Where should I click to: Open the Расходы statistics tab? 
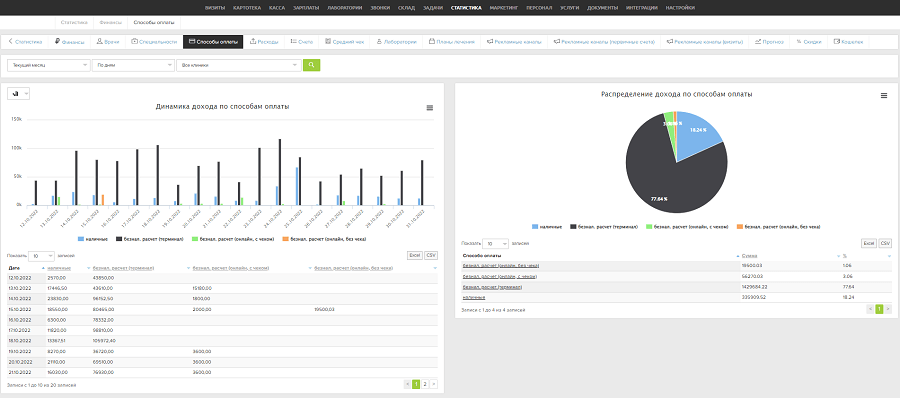pyautogui.click(x=265, y=42)
